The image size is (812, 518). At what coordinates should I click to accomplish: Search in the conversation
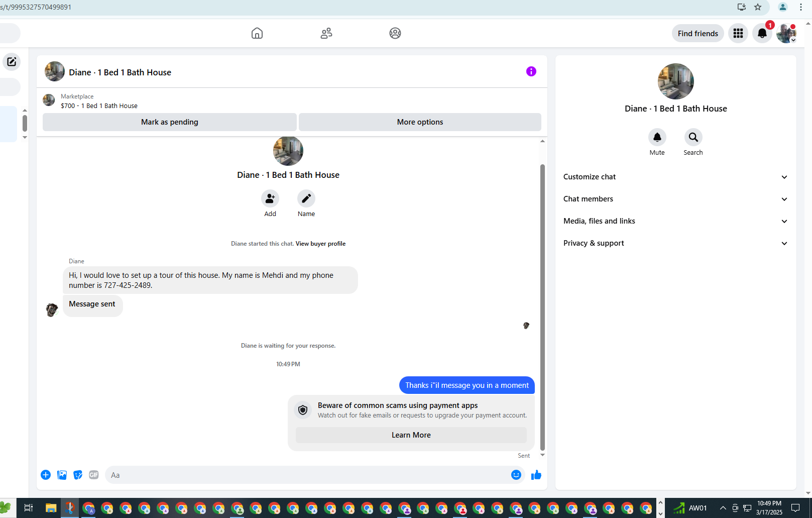click(693, 137)
